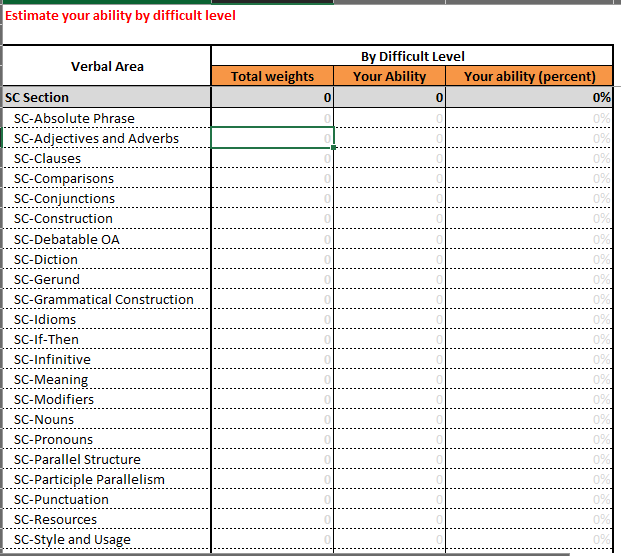
Task: Select the 'Your Ability' header cell
Action: click(389, 76)
